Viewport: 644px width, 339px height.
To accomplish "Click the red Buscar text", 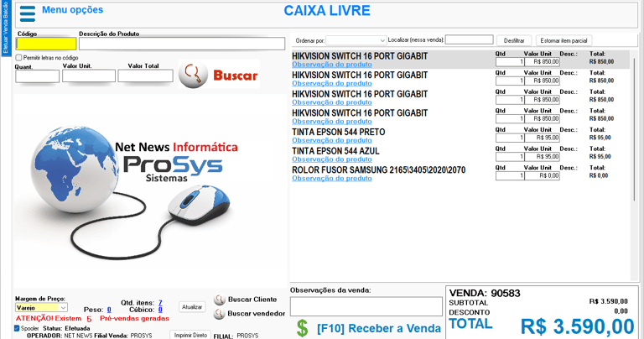I will coord(236,76).
